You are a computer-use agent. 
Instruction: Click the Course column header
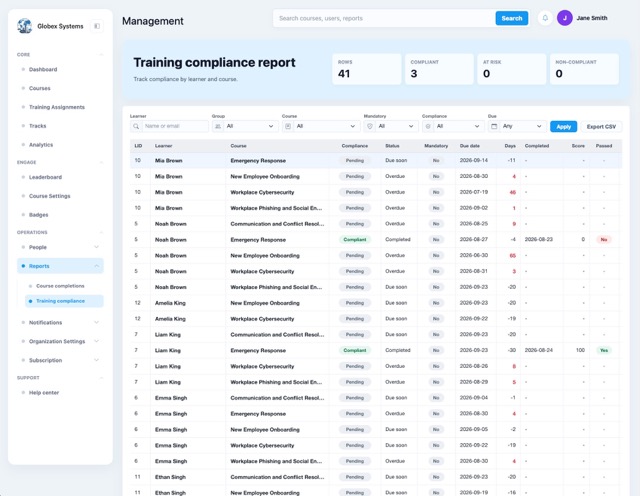point(238,146)
